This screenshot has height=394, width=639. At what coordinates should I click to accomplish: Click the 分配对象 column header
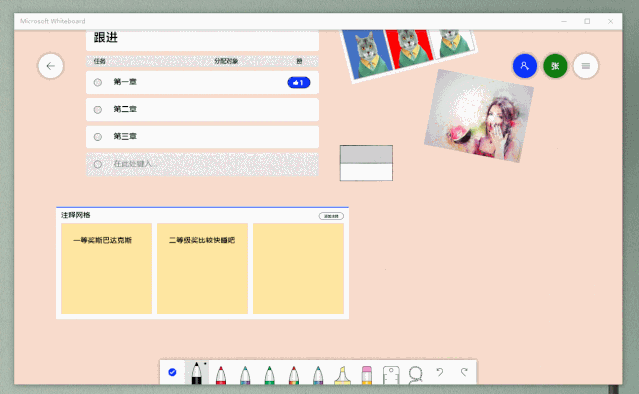tap(226, 61)
